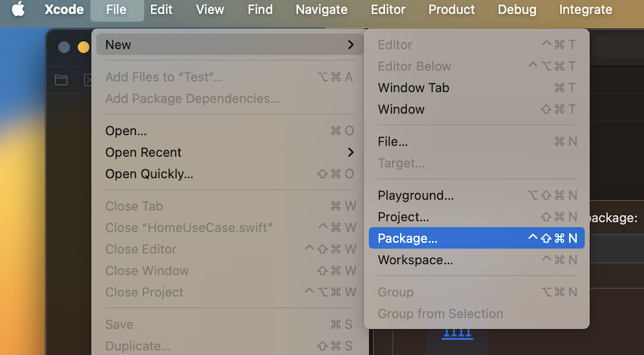Screen dimensions: 644x355
Task: Open the Product menu in menu bar
Action: pos(451,9)
